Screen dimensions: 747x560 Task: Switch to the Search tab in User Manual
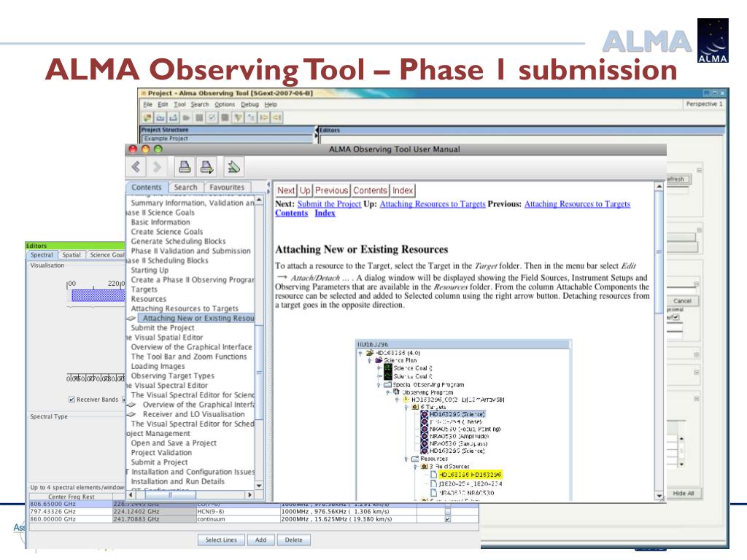[185, 187]
